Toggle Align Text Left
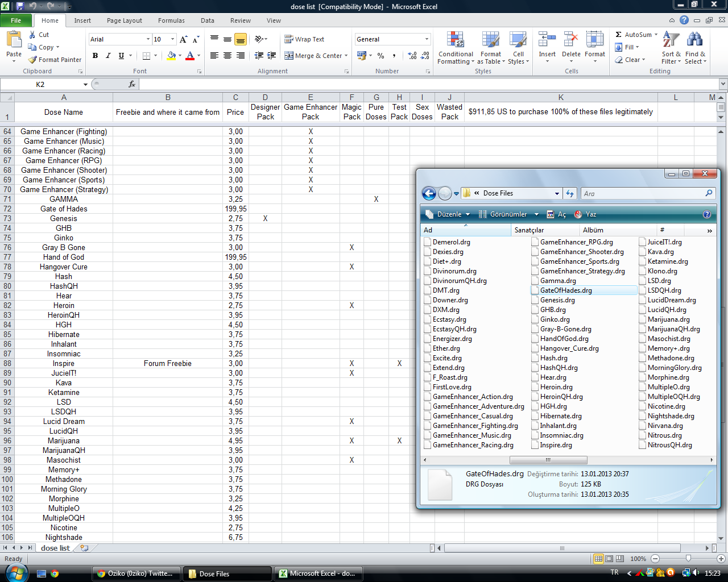This screenshot has width=728, height=582. click(x=214, y=56)
